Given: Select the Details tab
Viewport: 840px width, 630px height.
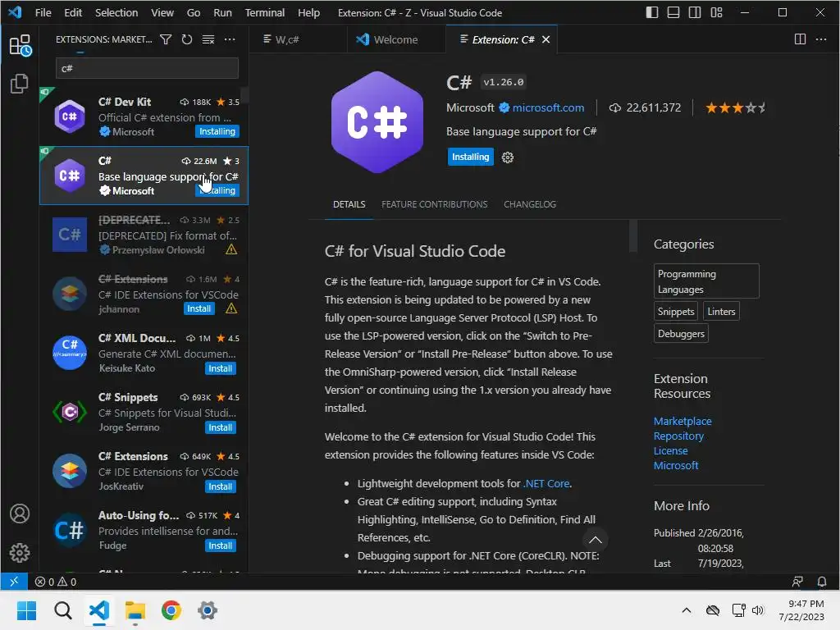Looking at the screenshot, I should 349,204.
